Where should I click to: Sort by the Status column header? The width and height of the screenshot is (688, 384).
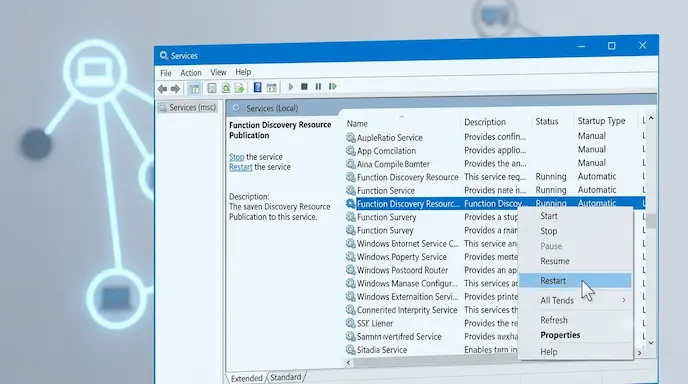[547, 121]
